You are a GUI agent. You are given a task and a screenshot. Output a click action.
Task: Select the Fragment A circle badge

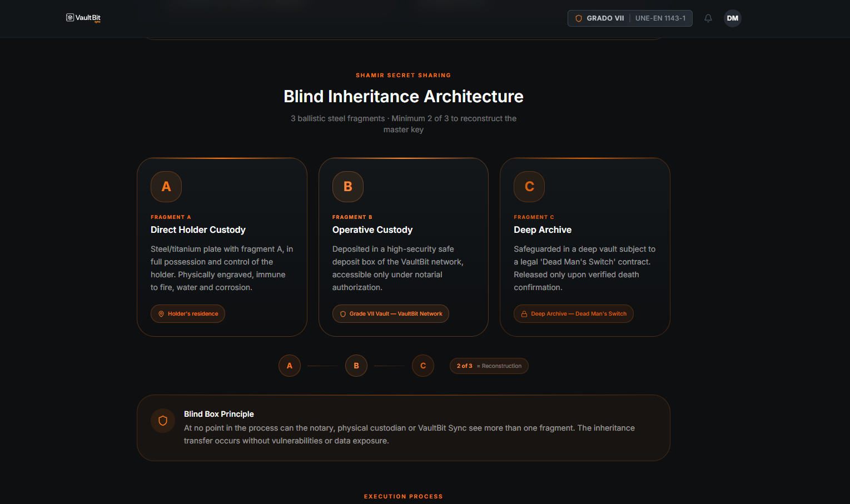coord(166,187)
